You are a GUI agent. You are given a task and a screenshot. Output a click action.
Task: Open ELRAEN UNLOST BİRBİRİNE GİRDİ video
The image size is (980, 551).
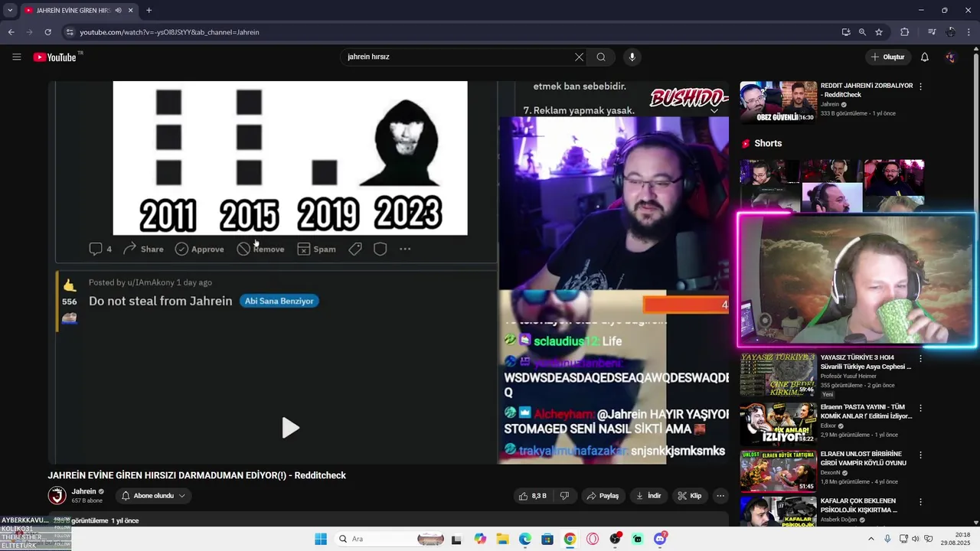[778, 471]
